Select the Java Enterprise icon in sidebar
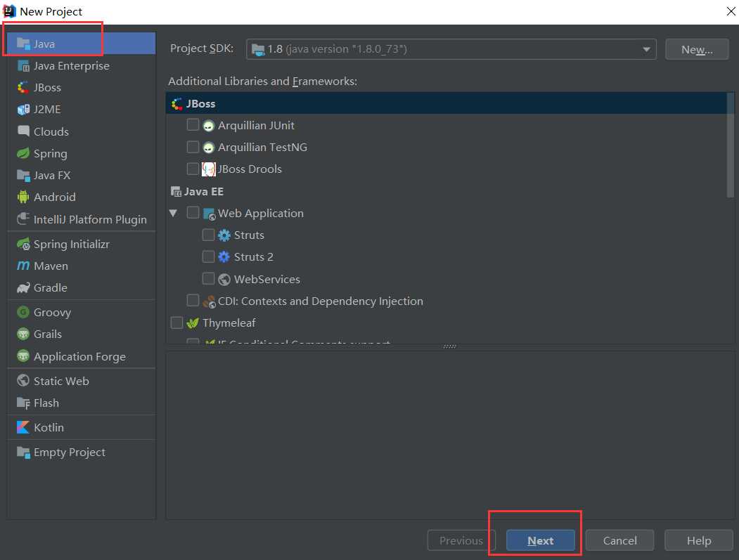This screenshot has width=739, height=560. pyautogui.click(x=23, y=66)
